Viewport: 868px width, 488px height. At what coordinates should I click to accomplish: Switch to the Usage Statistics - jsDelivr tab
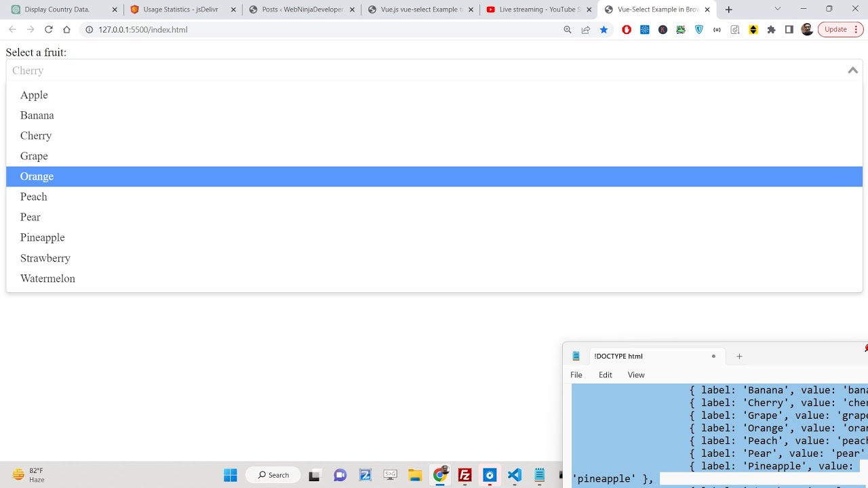pos(180,9)
